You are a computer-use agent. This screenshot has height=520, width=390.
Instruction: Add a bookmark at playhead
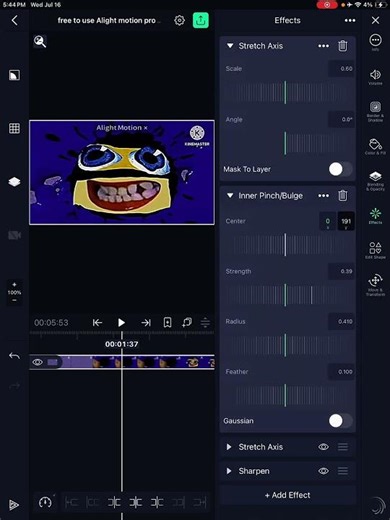coord(167,322)
